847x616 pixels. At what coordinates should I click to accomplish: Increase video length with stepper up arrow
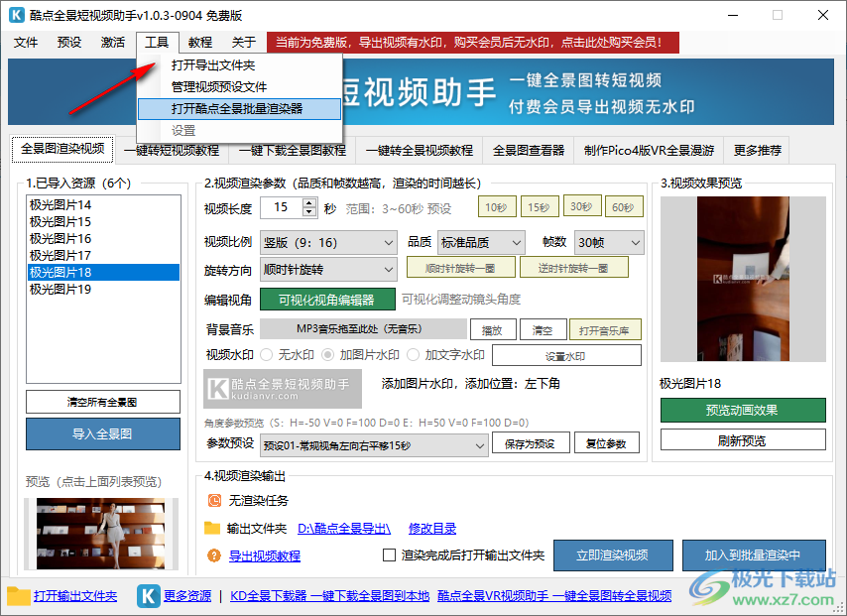pos(308,203)
